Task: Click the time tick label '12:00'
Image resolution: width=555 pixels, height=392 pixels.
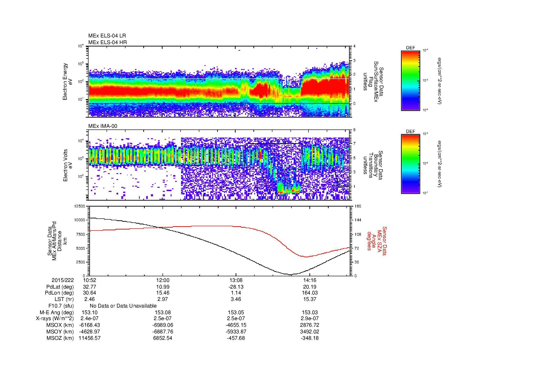Action: (x=163, y=280)
